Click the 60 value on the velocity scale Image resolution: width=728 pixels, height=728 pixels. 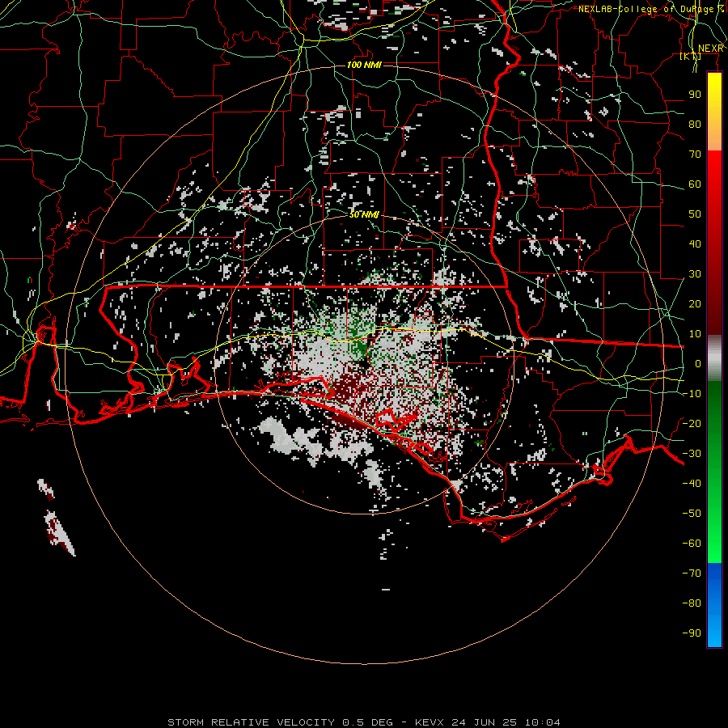(x=695, y=184)
